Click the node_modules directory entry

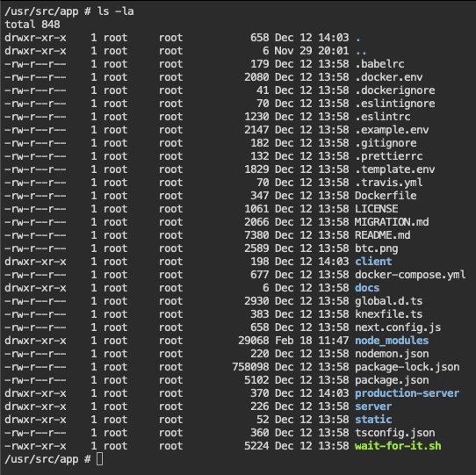point(392,341)
